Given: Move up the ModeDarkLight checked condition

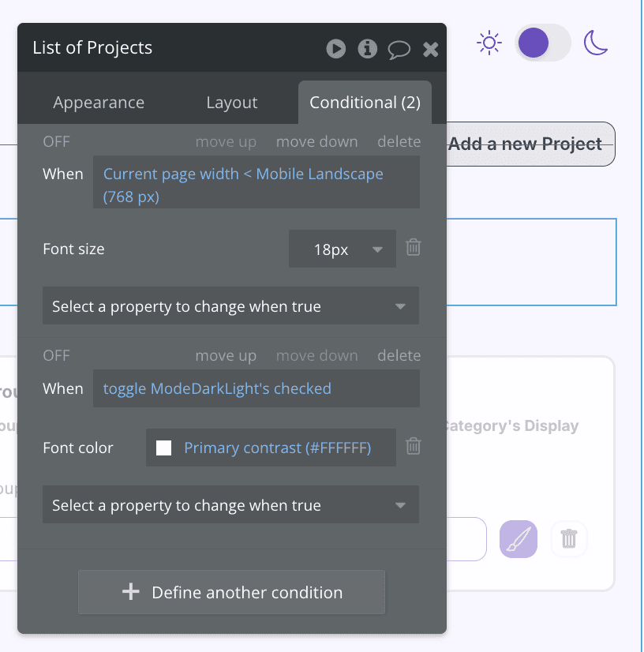Looking at the screenshot, I should pos(226,355).
